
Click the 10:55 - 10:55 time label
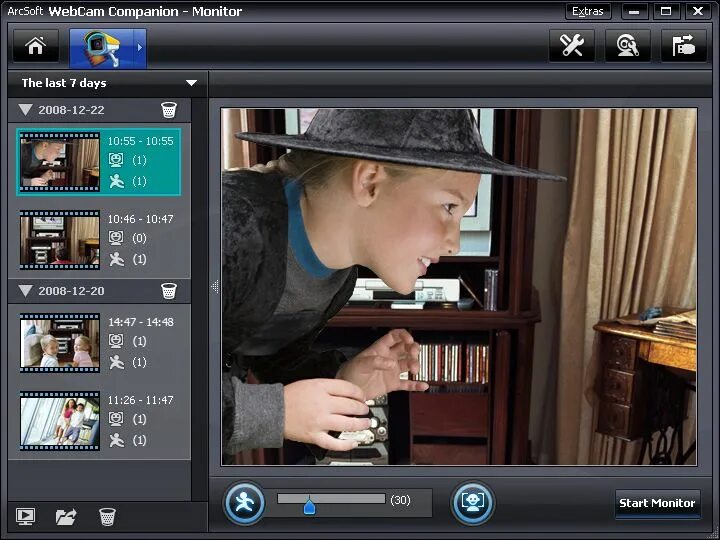pos(141,141)
